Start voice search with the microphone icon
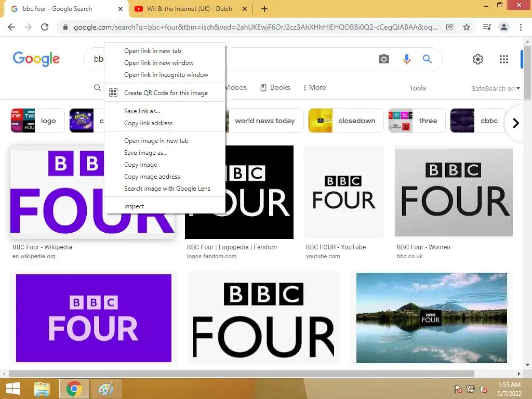The image size is (532, 399). [406, 59]
